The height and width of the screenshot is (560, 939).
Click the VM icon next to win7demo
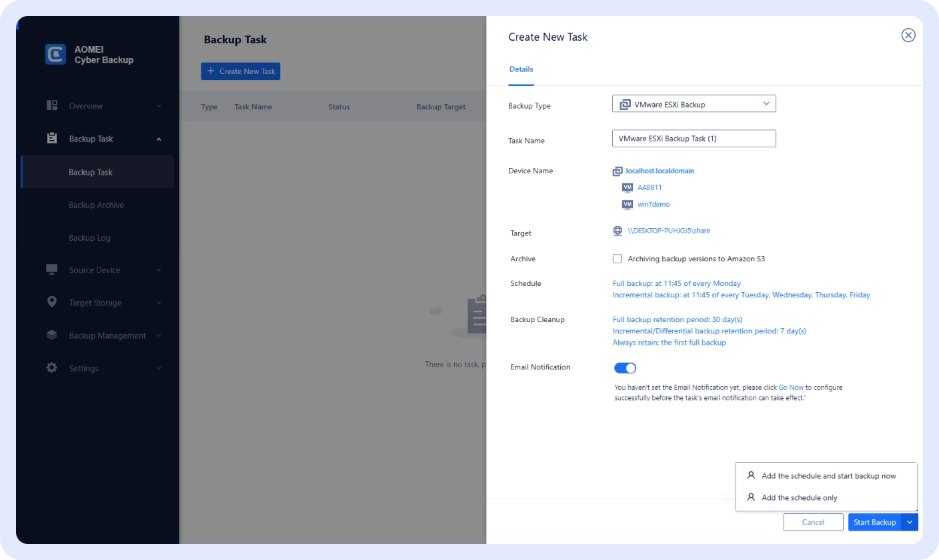point(627,204)
